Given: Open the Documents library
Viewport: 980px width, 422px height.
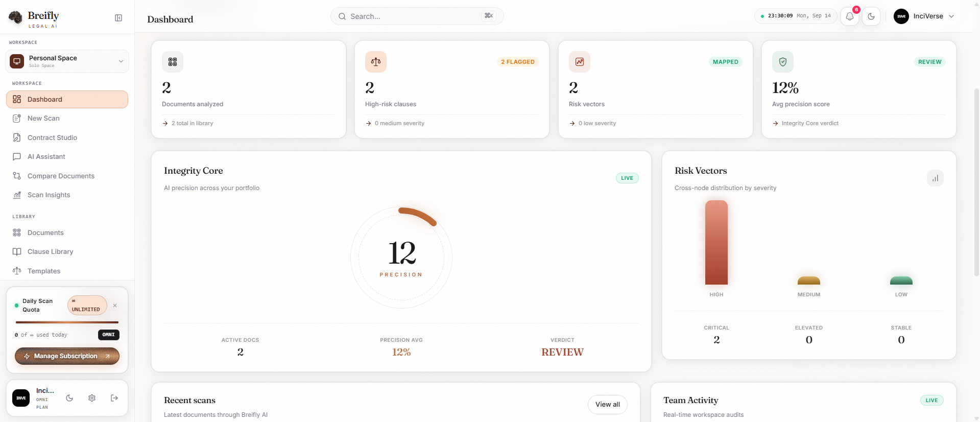Looking at the screenshot, I should [x=67, y=233].
